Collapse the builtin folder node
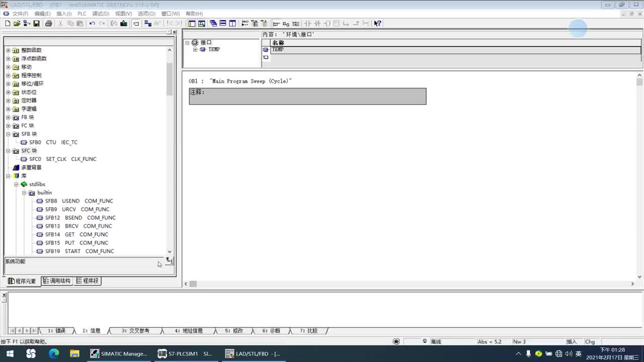Screen dimensions: 644x362 click(x=24, y=193)
